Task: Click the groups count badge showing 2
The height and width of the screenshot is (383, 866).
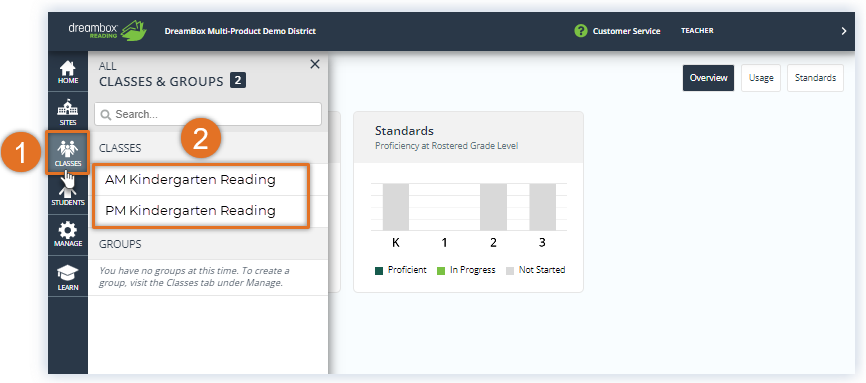Action: tap(238, 81)
